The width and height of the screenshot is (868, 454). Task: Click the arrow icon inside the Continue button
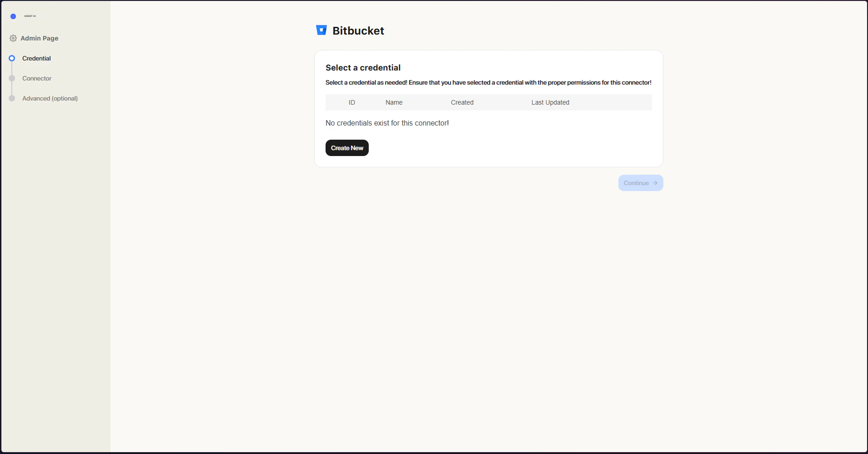pos(656,183)
